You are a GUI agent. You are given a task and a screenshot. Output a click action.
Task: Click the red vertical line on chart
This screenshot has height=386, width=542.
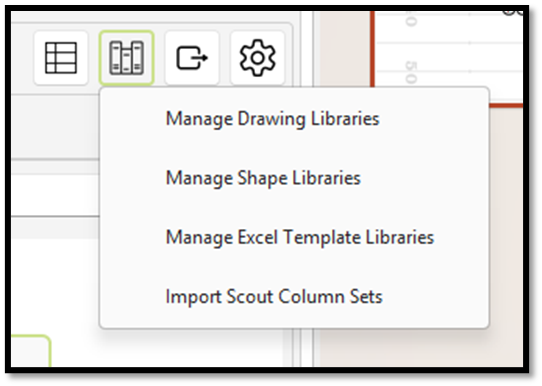[x=372, y=48]
